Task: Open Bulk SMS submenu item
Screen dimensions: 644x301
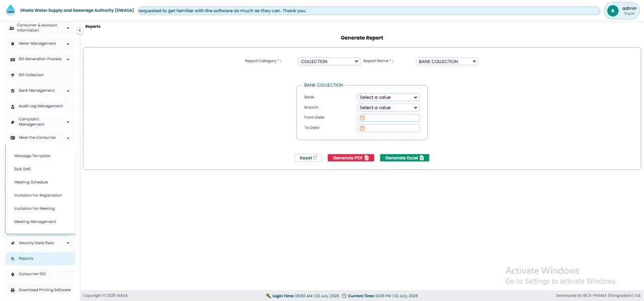Action: (23, 169)
